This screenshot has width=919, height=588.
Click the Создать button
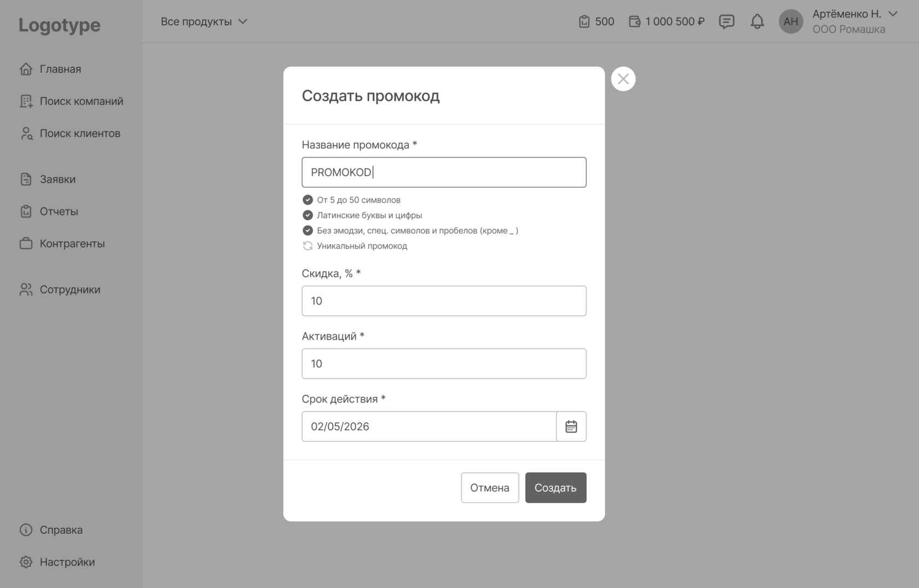pos(556,487)
